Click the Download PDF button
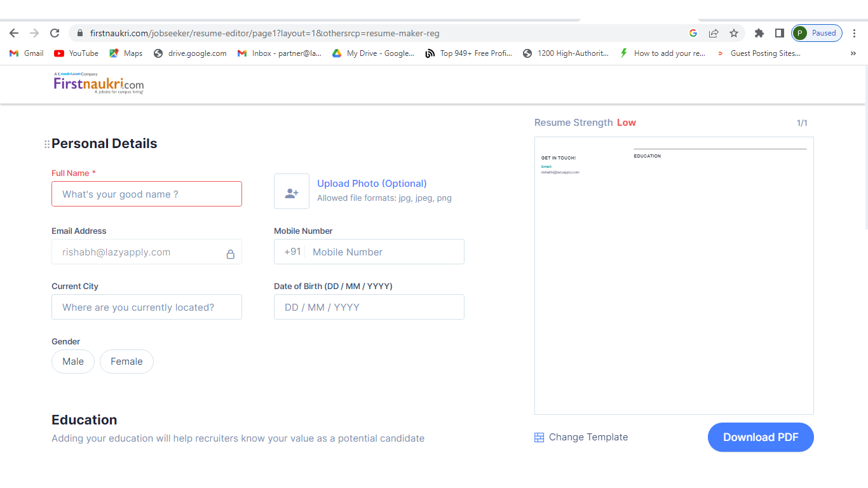The height and width of the screenshot is (488, 868). [760, 437]
